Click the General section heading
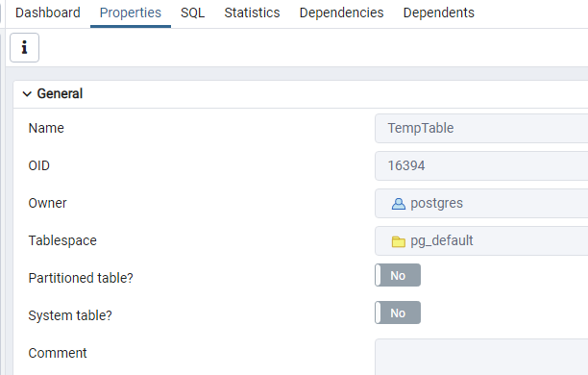588x375 pixels. (60, 94)
